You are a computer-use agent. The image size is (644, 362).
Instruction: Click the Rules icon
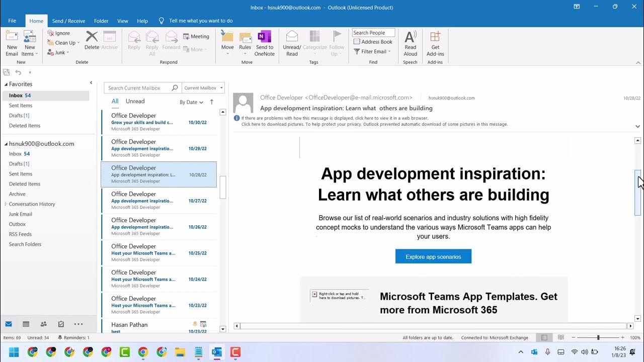(x=245, y=43)
